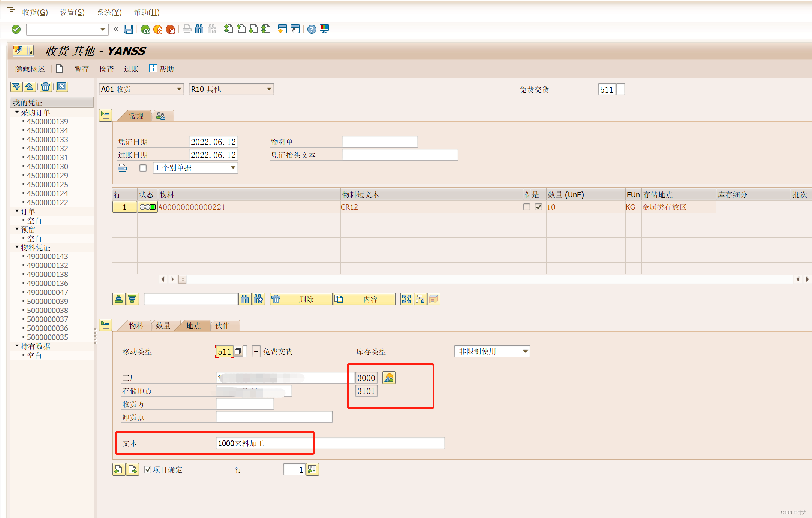Click the Save diskette icon in toolbar
This screenshot has height=518, width=812.
129,29
